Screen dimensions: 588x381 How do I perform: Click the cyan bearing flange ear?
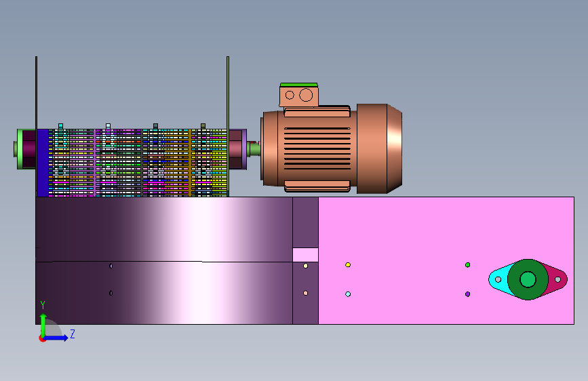click(x=498, y=279)
